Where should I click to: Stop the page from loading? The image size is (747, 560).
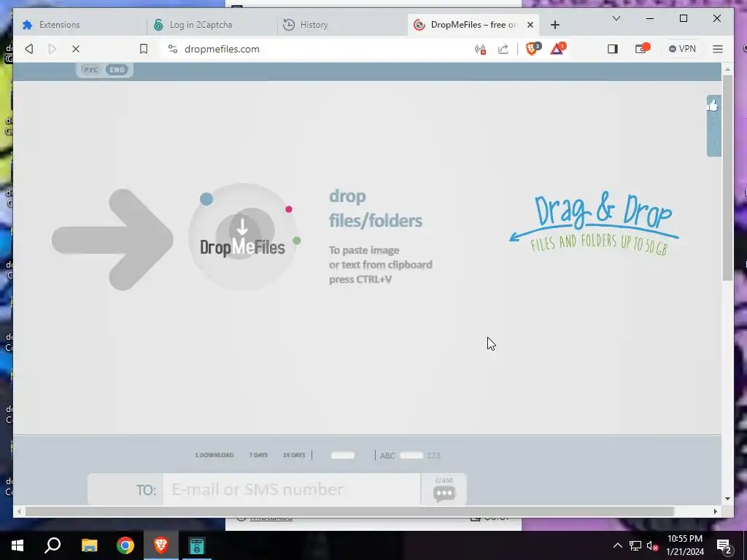tap(76, 49)
